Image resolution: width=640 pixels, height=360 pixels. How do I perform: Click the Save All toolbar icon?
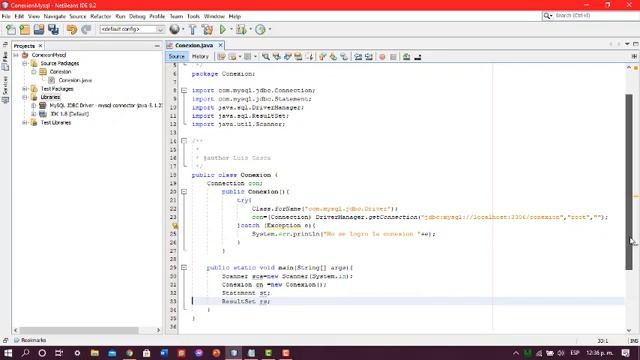(53, 29)
